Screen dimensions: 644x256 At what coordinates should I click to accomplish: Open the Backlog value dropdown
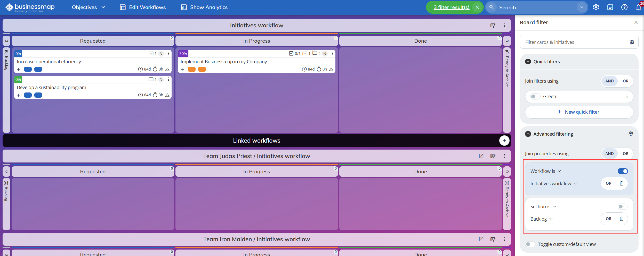[542, 219]
